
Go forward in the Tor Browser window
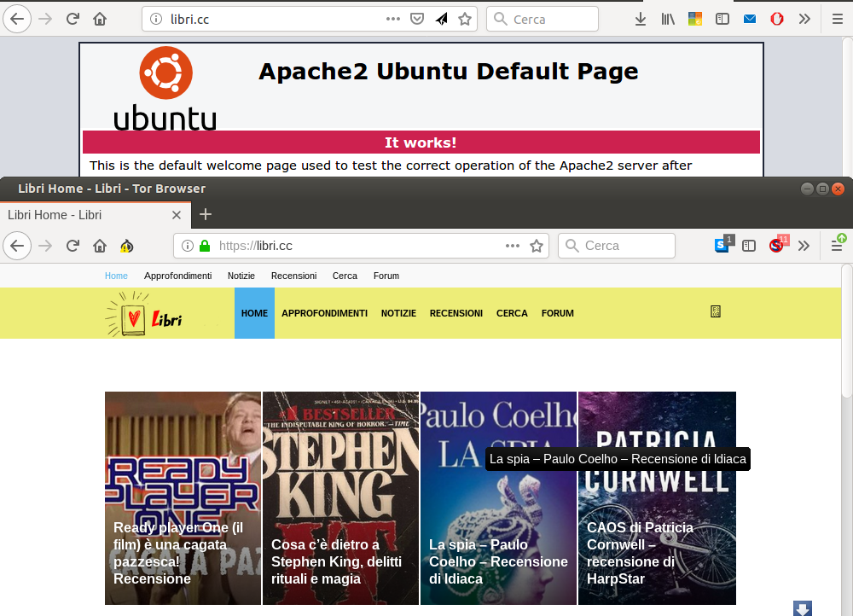[x=45, y=246]
